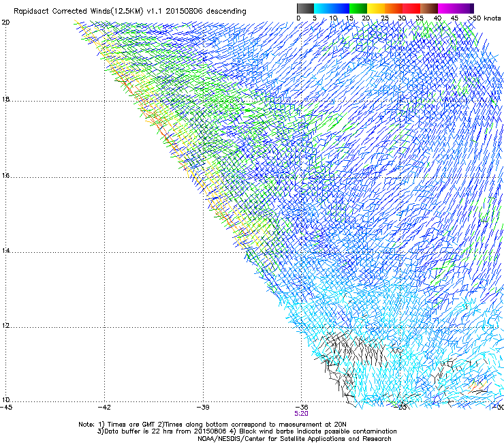The width and height of the screenshot is (504, 443).
Task: Click the yellow 20–25 knots legend swatch
Action: [x=376, y=8]
